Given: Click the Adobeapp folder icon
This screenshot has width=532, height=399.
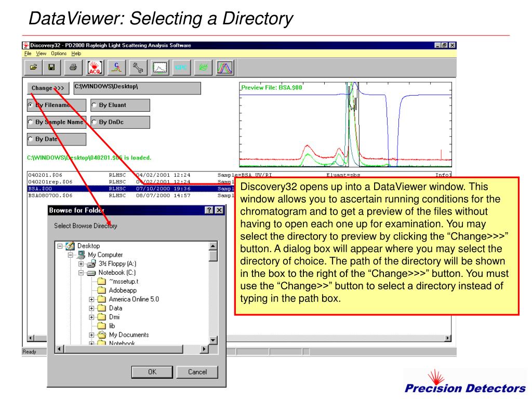Looking at the screenshot, I should pyautogui.click(x=101, y=290).
